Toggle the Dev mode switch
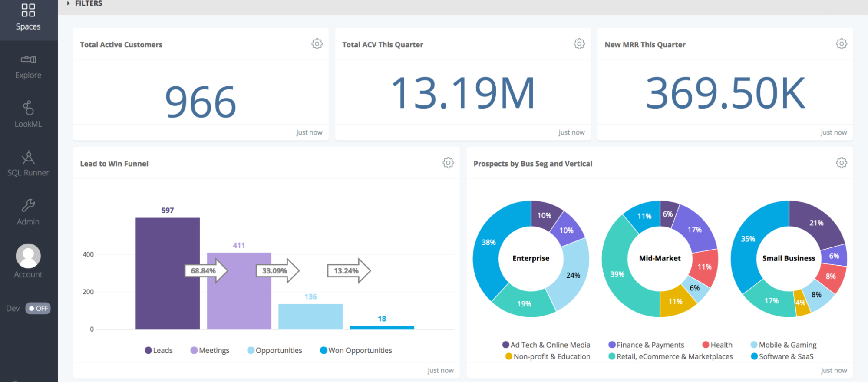 pos(38,309)
